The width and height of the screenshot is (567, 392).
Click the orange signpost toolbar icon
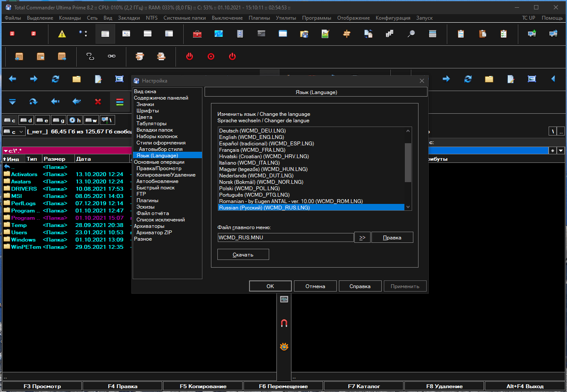347,34
